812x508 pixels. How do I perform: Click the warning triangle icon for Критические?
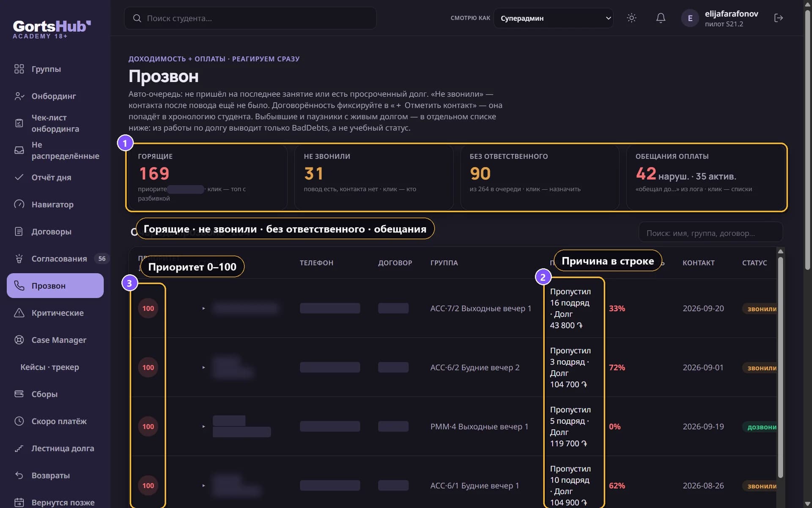point(19,312)
